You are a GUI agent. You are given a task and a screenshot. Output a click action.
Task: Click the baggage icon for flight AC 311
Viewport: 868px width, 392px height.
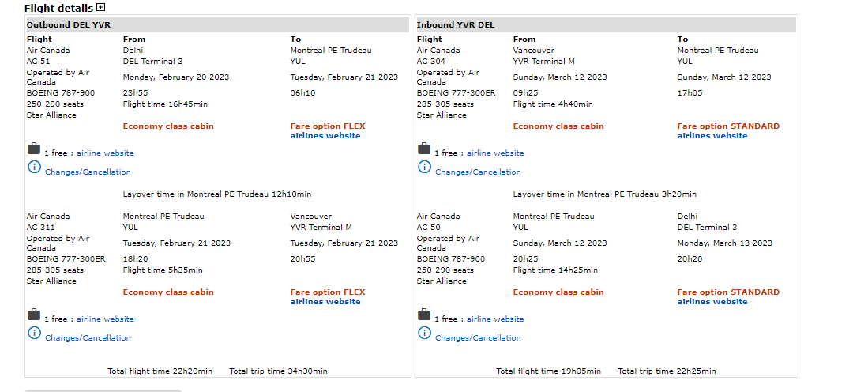pyautogui.click(x=34, y=315)
